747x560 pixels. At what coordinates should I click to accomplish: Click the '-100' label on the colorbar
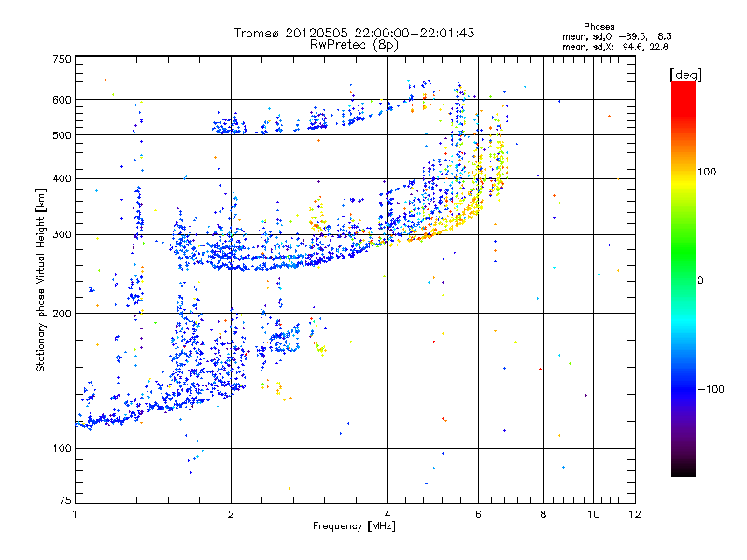(x=712, y=389)
